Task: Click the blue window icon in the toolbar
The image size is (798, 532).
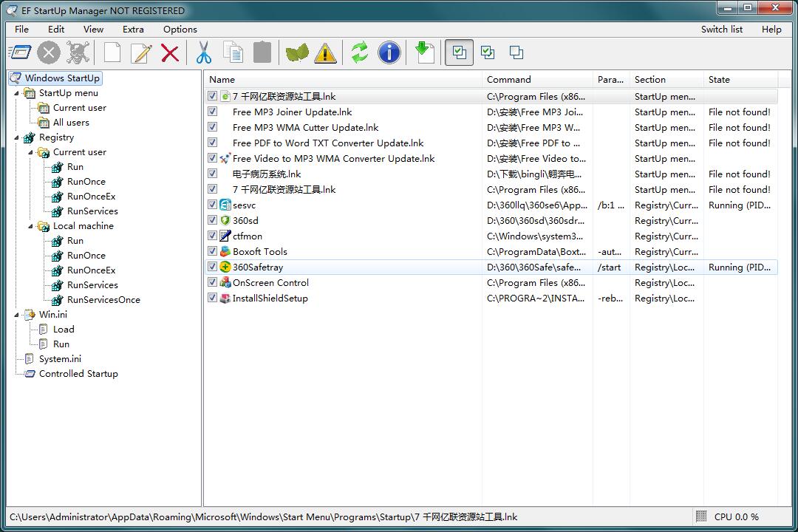Action: pos(20,52)
